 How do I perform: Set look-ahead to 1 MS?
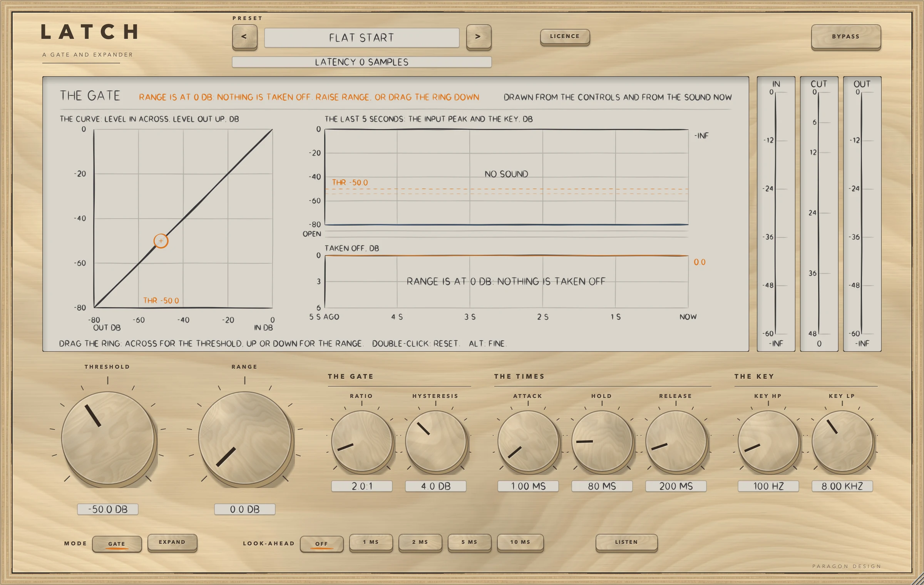[371, 543]
